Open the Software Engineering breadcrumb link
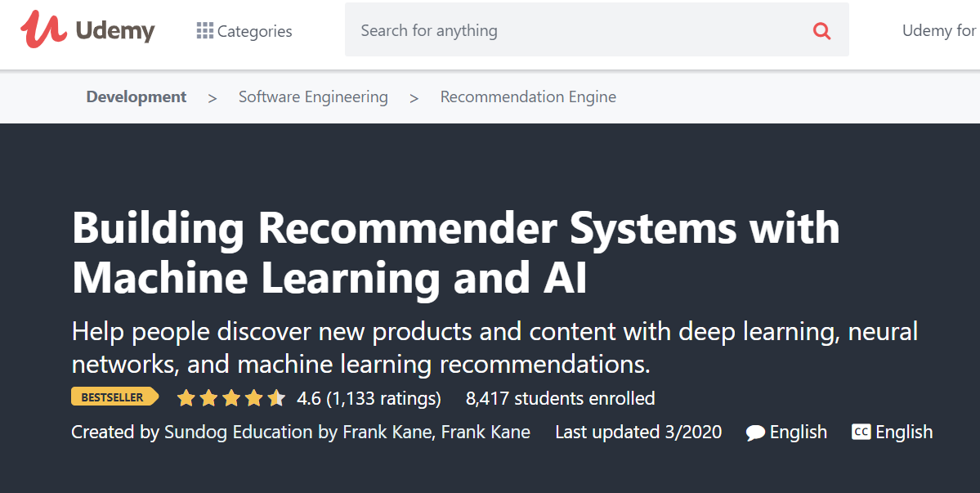The width and height of the screenshot is (980, 493). [x=313, y=96]
